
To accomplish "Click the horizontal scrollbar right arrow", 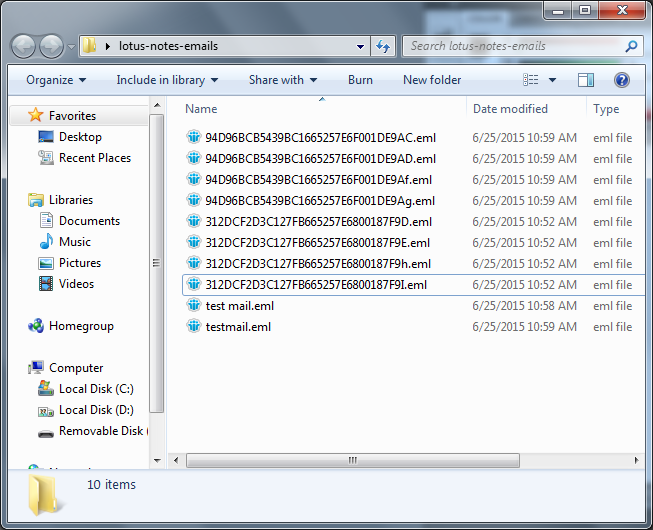I will point(636,460).
